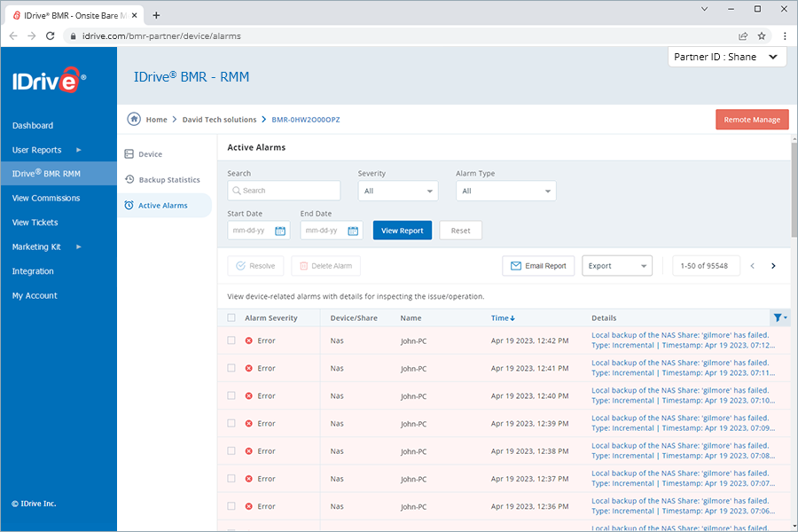Go to the previous page of alarms
The image size is (798, 532).
pyautogui.click(x=752, y=266)
